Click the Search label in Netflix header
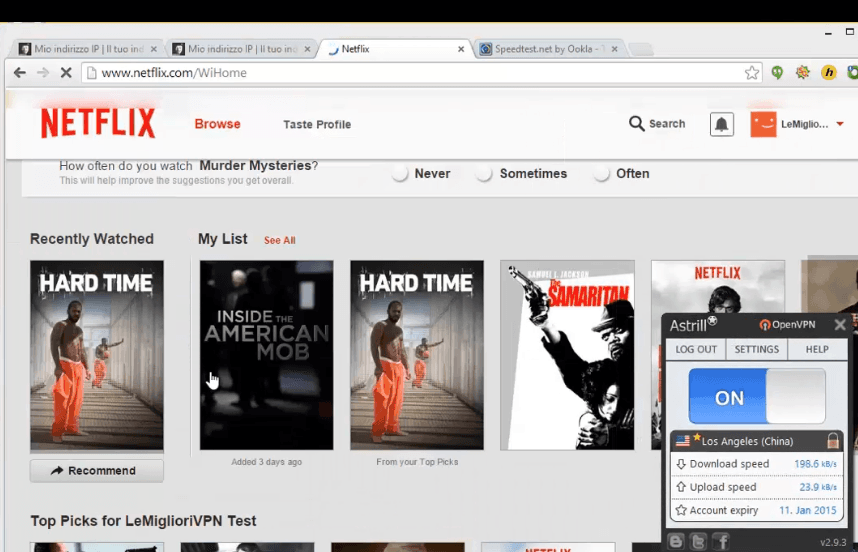The width and height of the screenshot is (858, 552). pos(667,124)
